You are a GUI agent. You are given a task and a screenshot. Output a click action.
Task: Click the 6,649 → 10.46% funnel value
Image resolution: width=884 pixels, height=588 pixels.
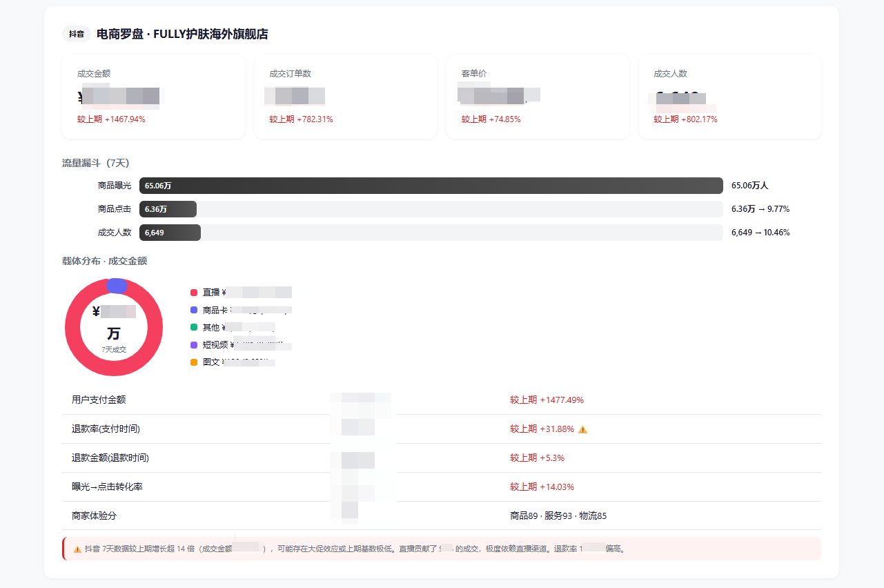point(760,233)
